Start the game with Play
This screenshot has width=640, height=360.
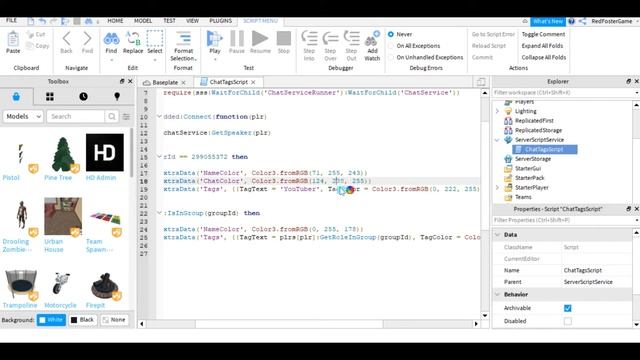click(214, 39)
